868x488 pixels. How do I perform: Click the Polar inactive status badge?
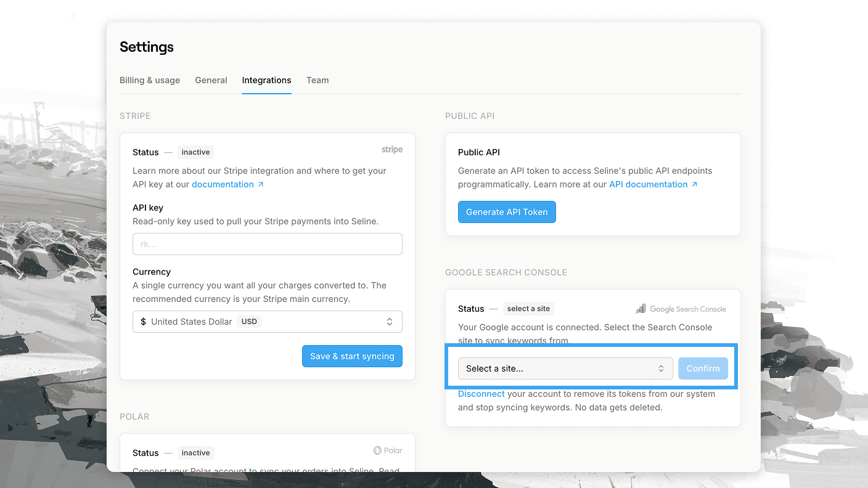tap(195, 453)
